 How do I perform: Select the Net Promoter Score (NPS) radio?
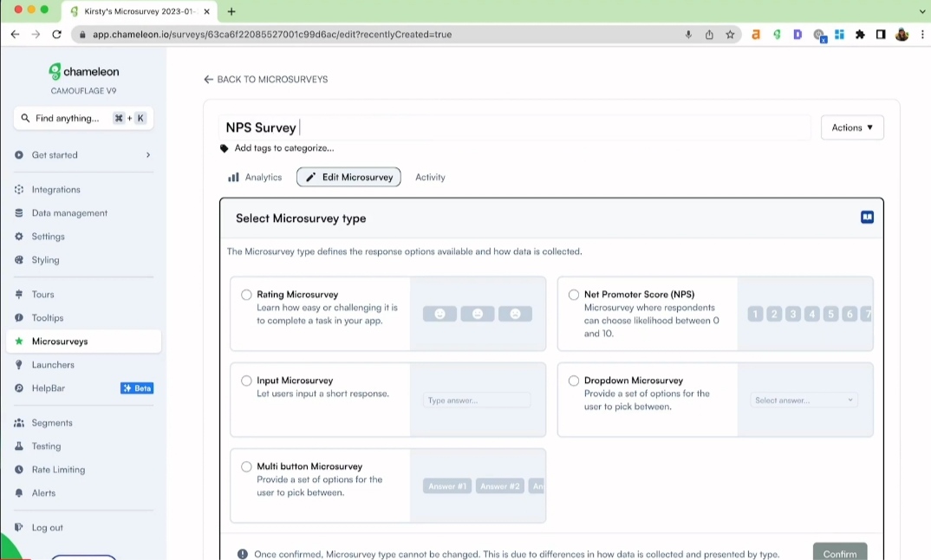574,295
